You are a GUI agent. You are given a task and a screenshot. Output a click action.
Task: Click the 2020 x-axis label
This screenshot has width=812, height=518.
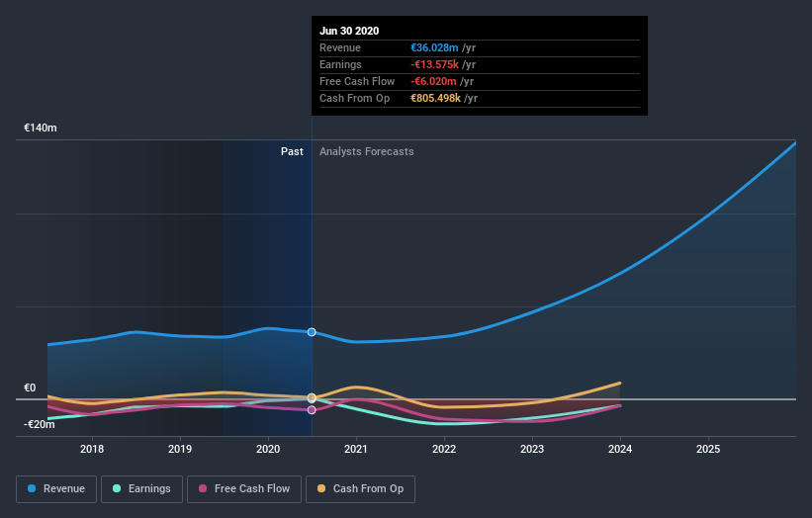(268, 449)
